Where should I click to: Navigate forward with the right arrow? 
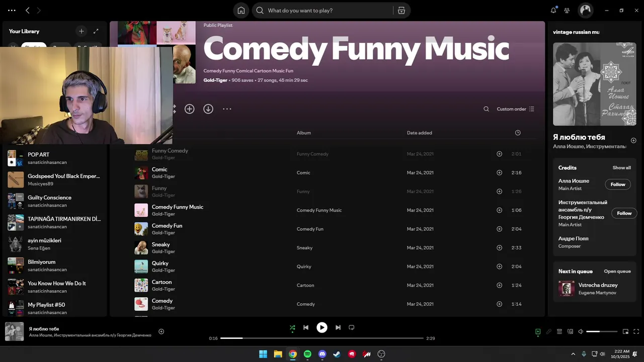pos(39,10)
